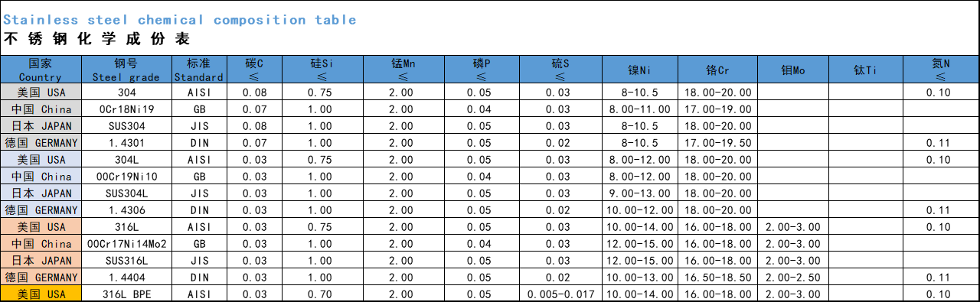Screen dimensions: 980x302
Task: Click the 1.4301 steel grade cell
Action: pos(126,143)
